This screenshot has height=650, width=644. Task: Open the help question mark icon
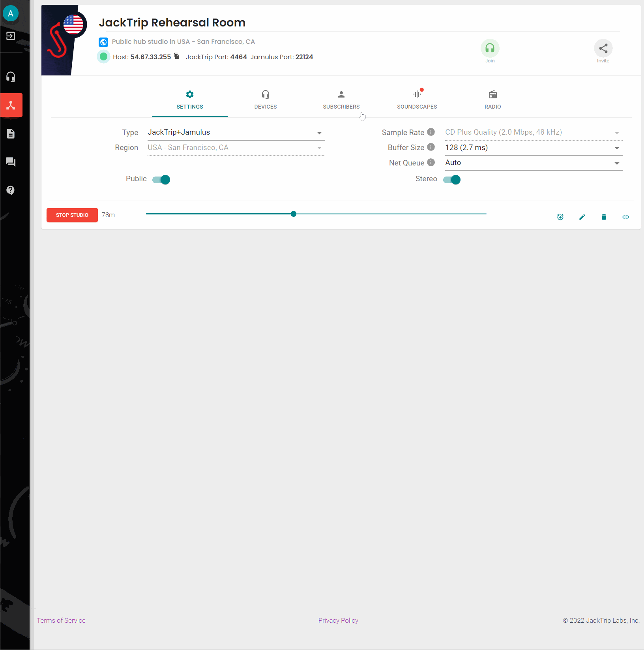tap(11, 190)
